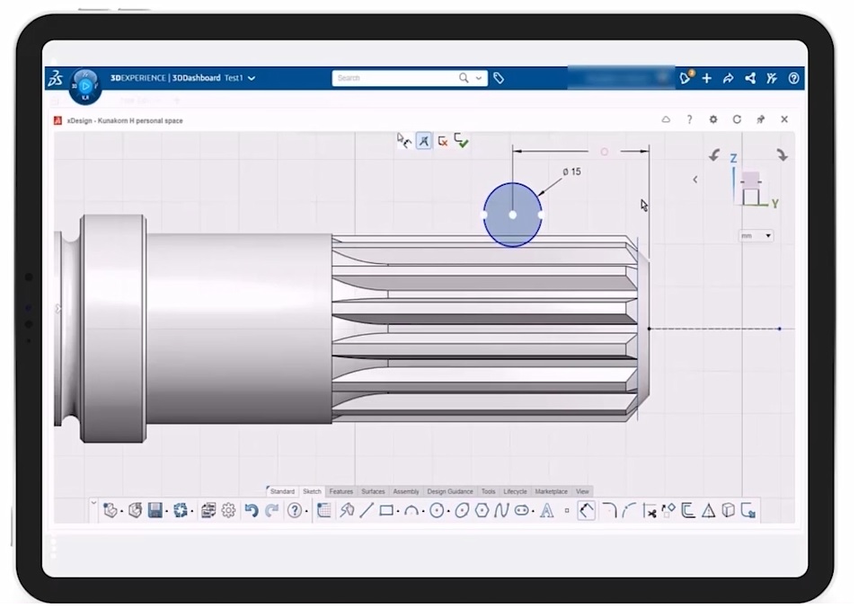The width and height of the screenshot is (858, 616).
Task: Switch to the Design Guidance tab
Action: click(x=450, y=491)
